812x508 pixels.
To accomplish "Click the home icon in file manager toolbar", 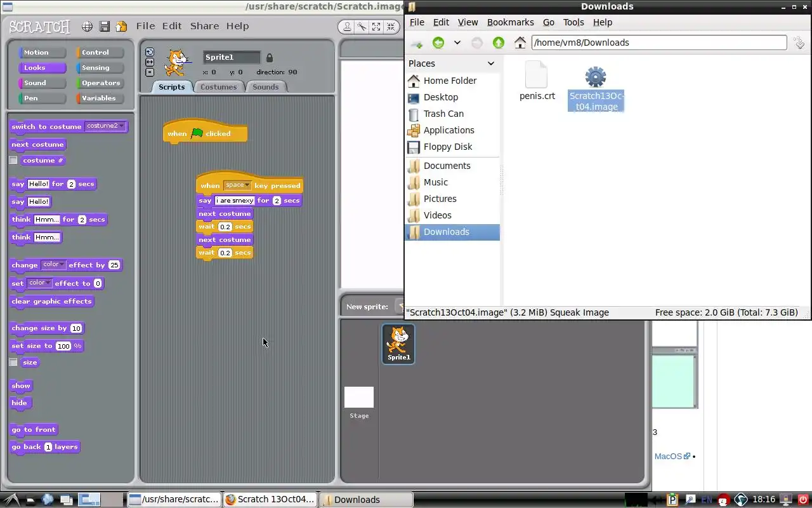I will tap(520, 43).
